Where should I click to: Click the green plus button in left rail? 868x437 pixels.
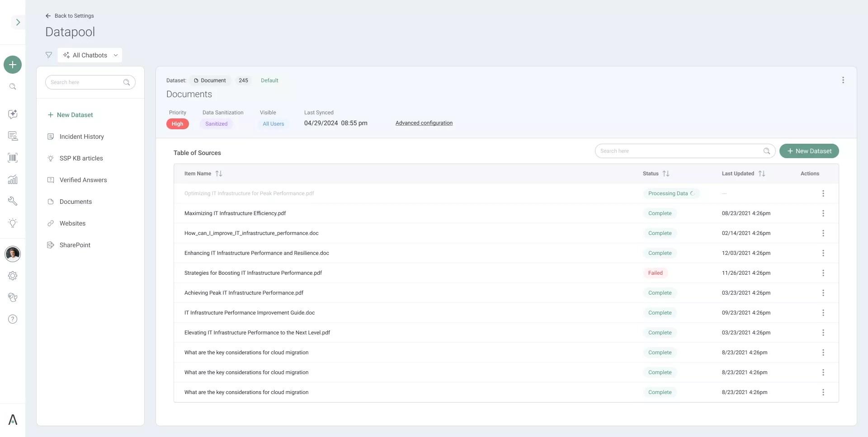(x=13, y=65)
